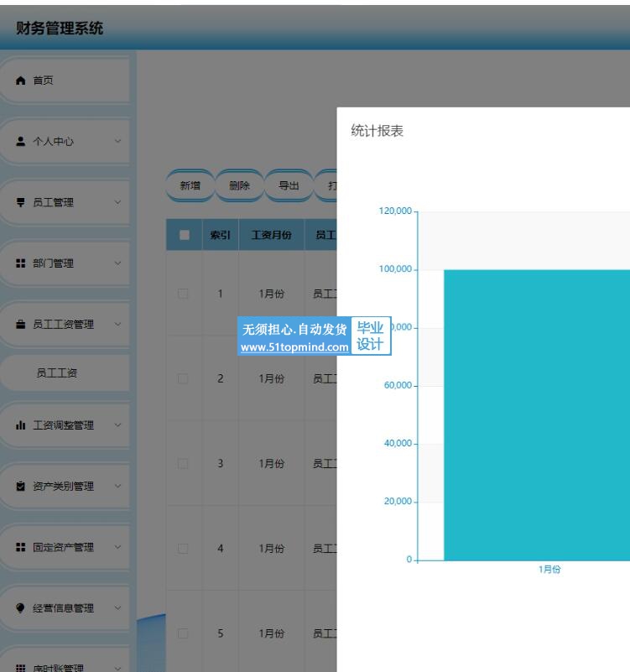Click the 1月份 cell in row 3
The height and width of the screenshot is (672, 630).
pos(271,463)
